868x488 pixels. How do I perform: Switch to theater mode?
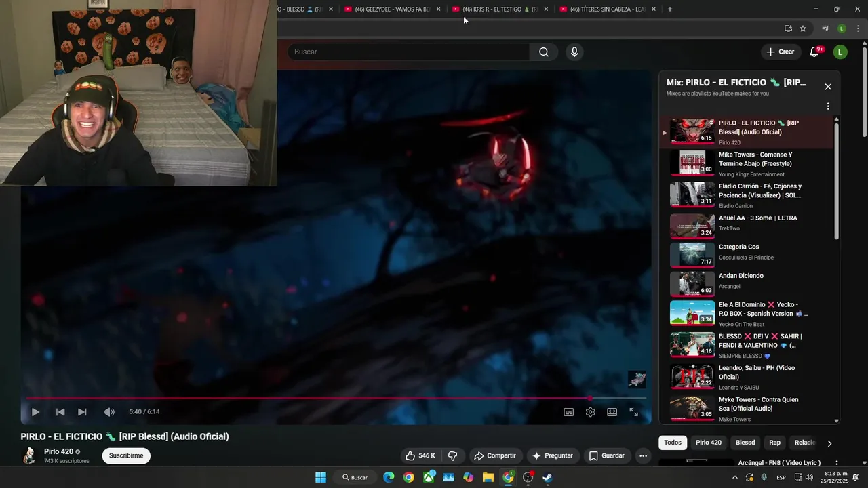coord(612,412)
